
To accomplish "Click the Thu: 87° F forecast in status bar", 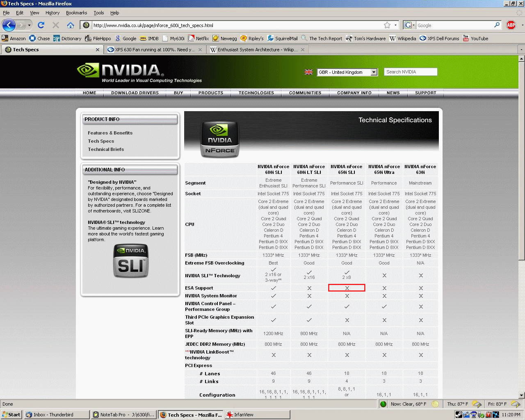I will click(x=457, y=404).
